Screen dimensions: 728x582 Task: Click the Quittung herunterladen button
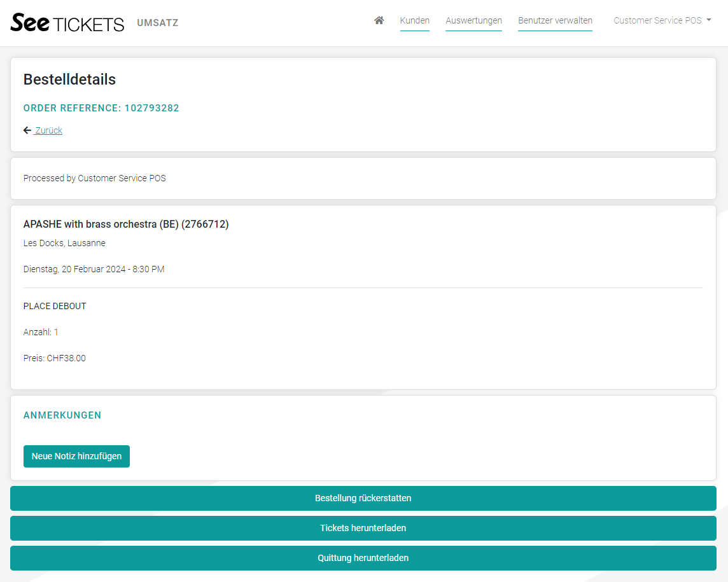pos(363,558)
